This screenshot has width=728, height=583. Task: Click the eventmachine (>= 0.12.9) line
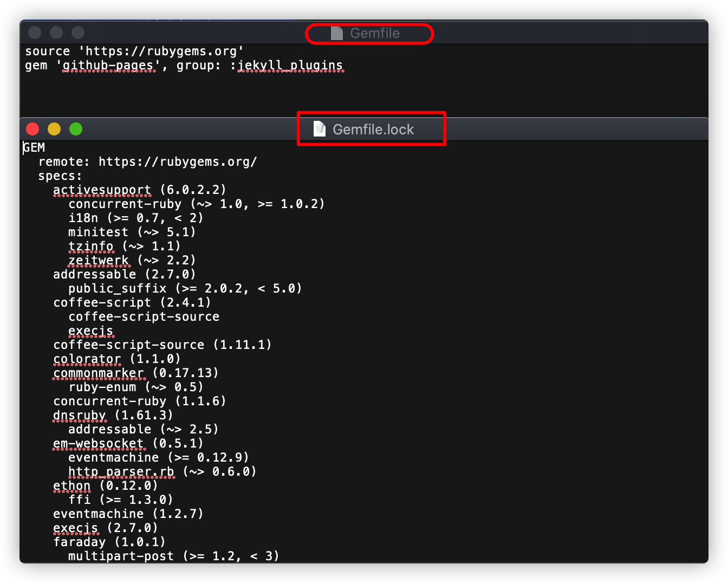[x=159, y=458]
